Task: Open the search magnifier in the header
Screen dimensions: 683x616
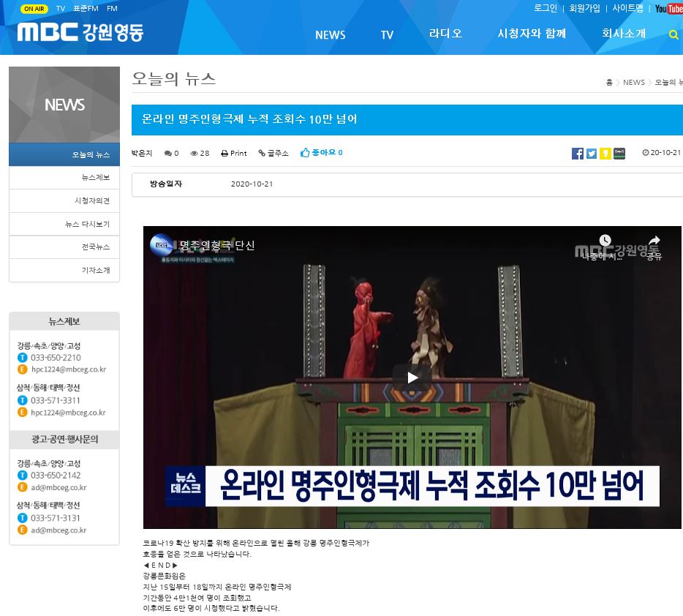Action: click(x=673, y=34)
